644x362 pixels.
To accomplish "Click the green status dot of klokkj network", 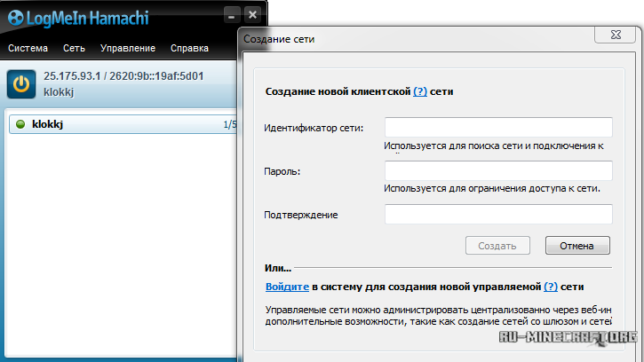I will point(20,124).
